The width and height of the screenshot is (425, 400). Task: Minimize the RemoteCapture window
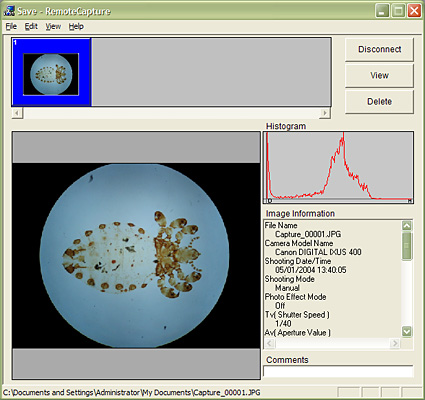[x=382, y=11]
